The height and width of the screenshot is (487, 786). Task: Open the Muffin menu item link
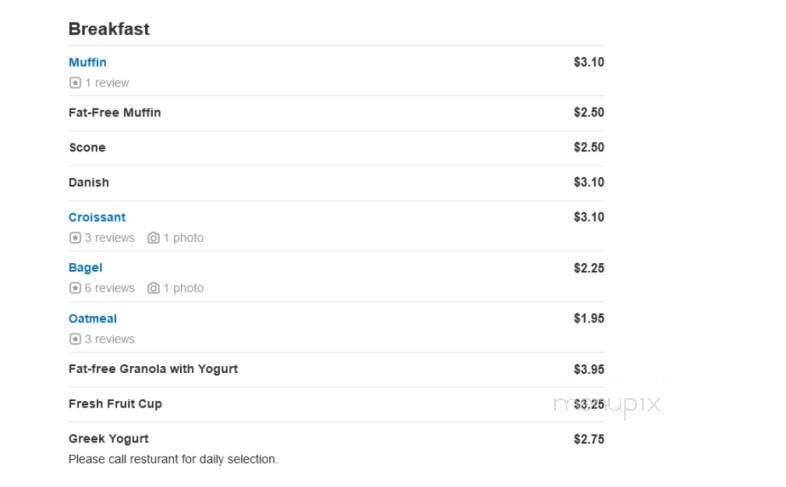(x=87, y=62)
